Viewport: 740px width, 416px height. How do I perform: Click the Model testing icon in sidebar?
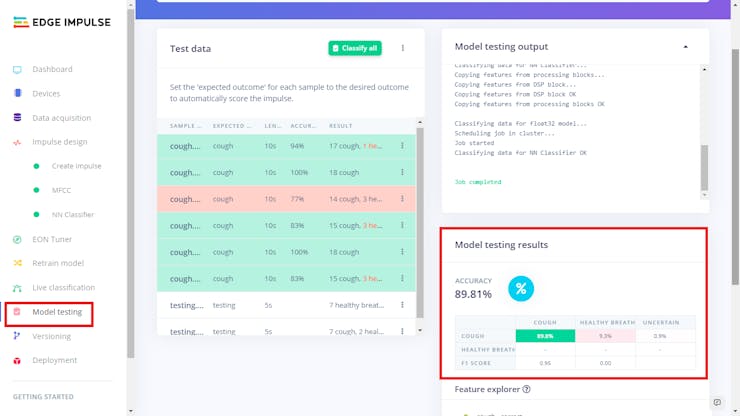click(x=17, y=312)
